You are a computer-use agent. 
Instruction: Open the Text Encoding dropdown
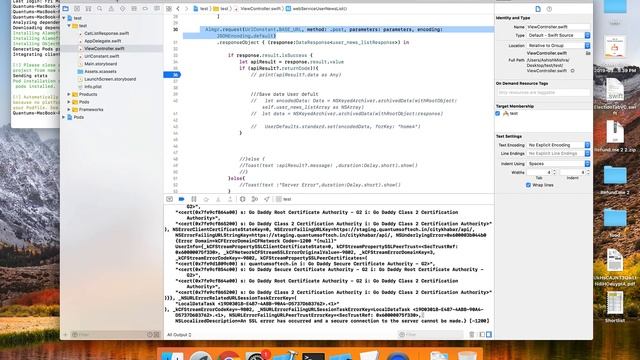(x=558, y=145)
